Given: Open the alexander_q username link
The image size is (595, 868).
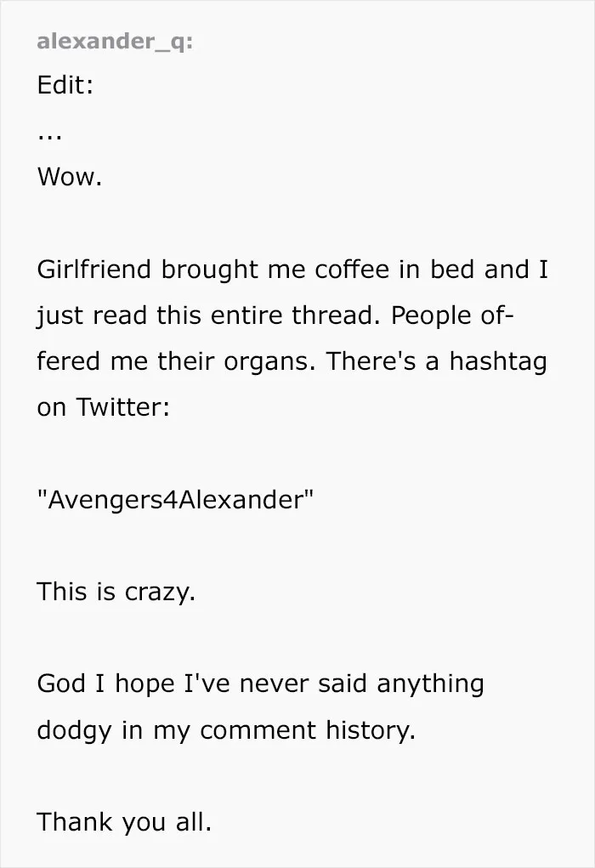Looking at the screenshot, I should (115, 41).
